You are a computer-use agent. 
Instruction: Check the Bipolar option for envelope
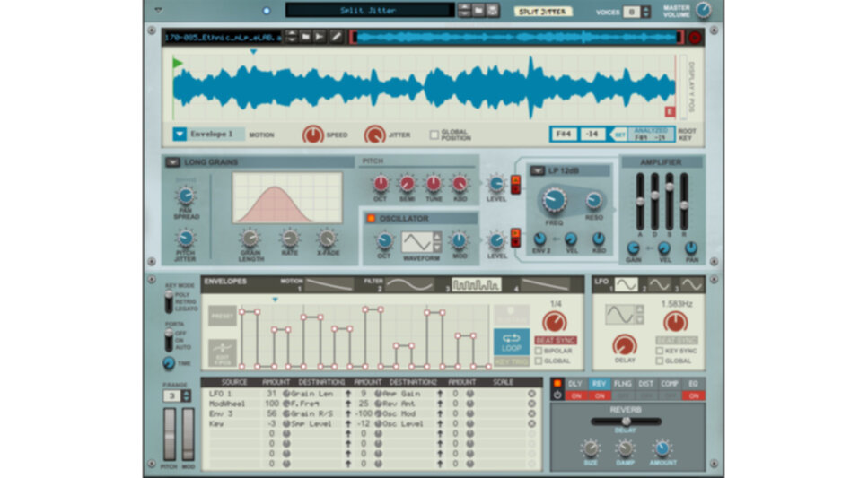tap(539, 351)
